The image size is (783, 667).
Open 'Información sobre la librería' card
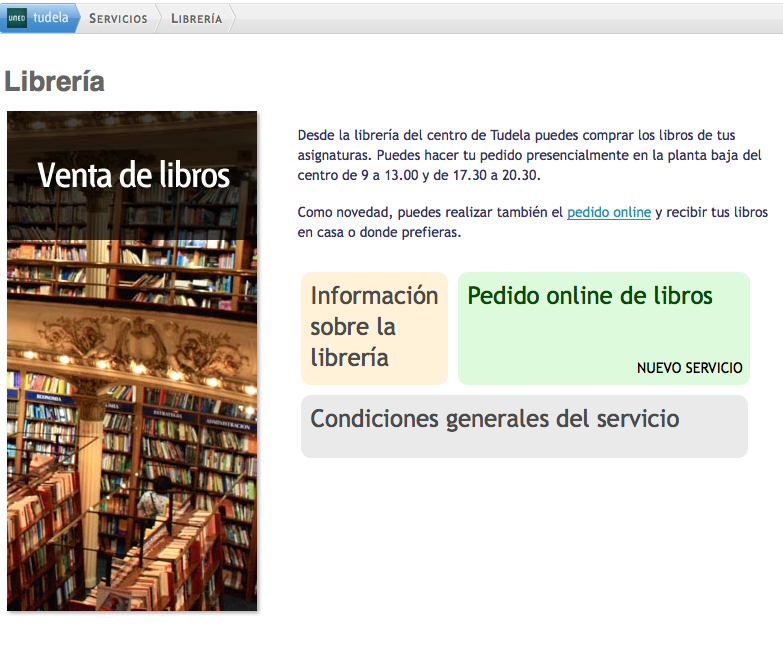point(374,328)
